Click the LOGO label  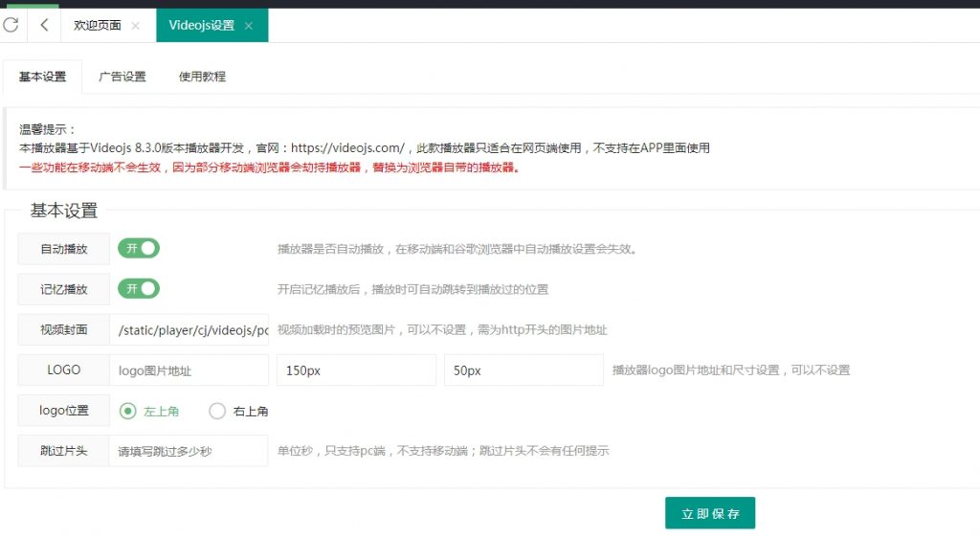(64, 370)
